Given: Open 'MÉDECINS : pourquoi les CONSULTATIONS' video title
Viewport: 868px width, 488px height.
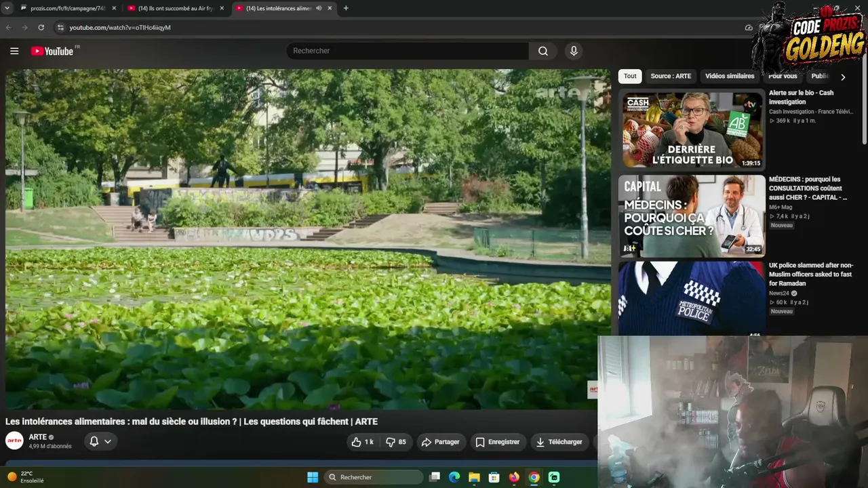Looking at the screenshot, I should coord(808,188).
